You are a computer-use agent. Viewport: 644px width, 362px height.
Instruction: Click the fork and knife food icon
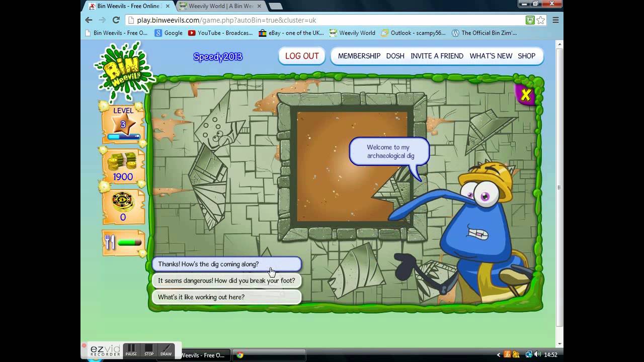click(x=110, y=243)
